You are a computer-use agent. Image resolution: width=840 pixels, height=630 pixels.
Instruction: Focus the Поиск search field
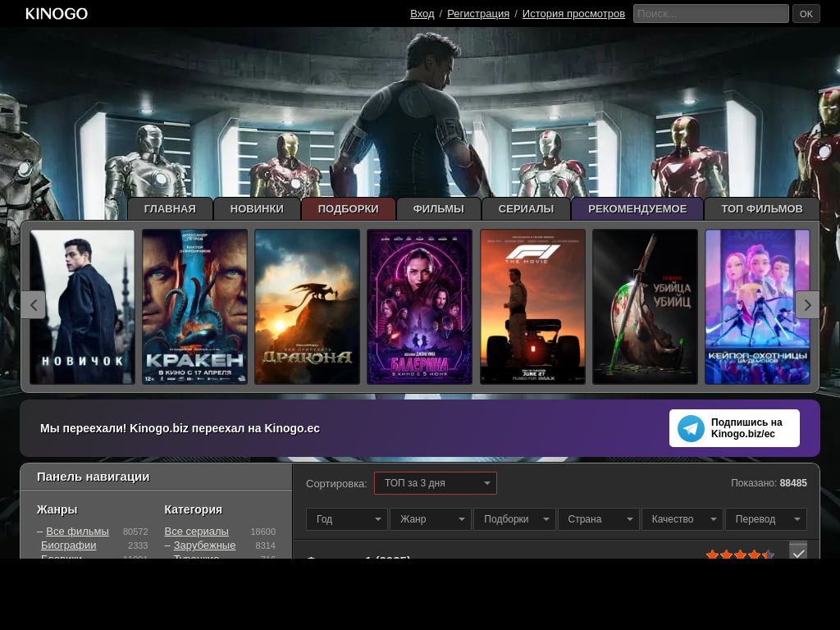pyautogui.click(x=711, y=14)
